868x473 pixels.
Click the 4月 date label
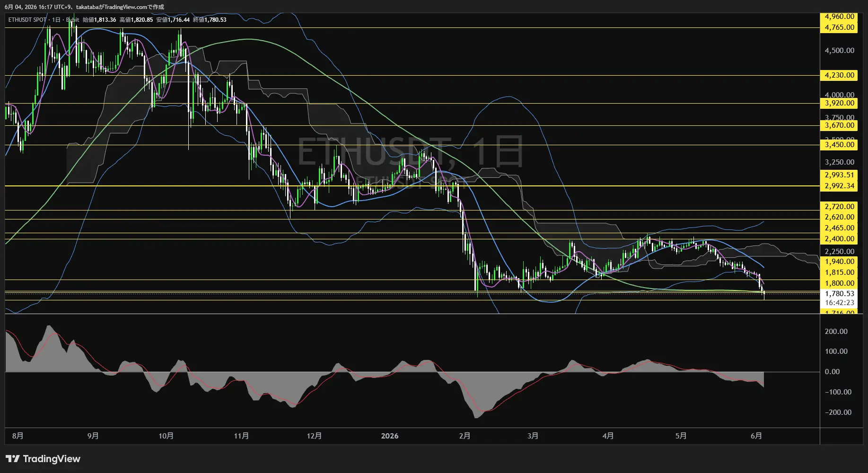[608, 436]
